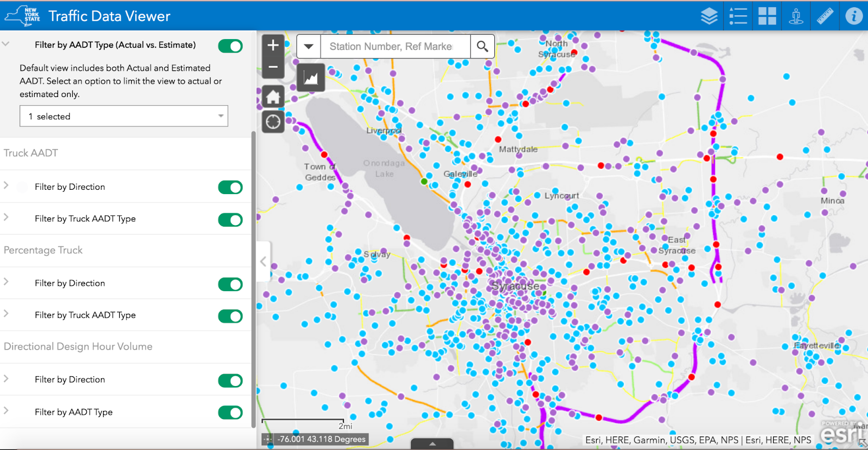Screen dimensions: 868x450
Task: Click the 'Town of Geddes' map label
Action: (320, 172)
